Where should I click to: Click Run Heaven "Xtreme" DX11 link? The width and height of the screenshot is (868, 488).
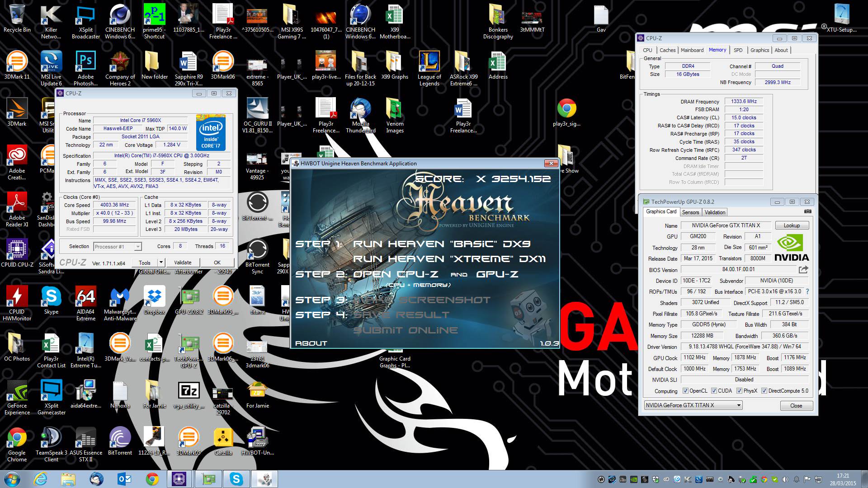click(x=449, y=259)
